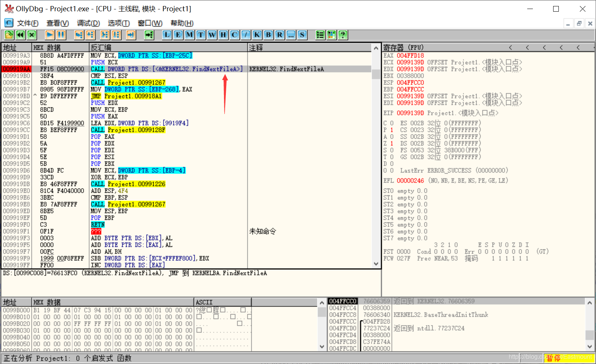Click CPU window icon beside 文件 menu

pos(8,23)
